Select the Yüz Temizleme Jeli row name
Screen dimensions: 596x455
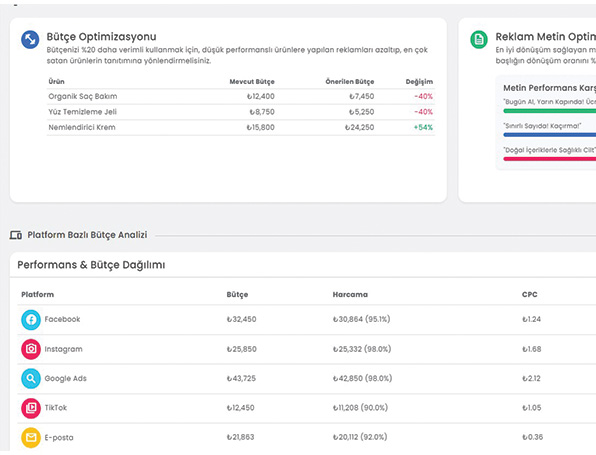(82, 112)
